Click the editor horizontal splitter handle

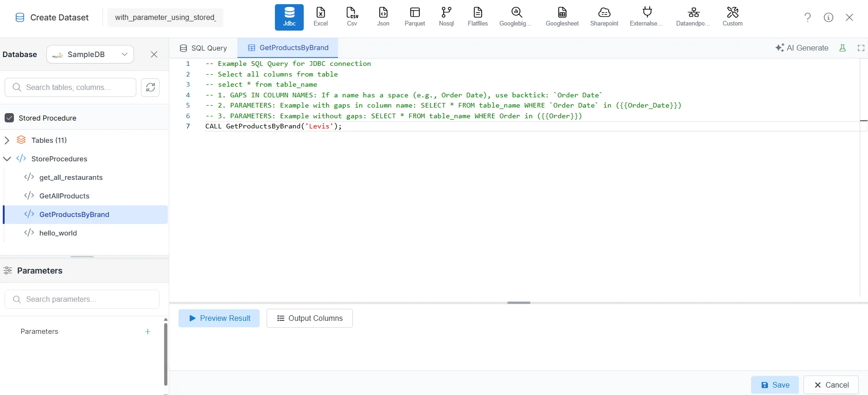pyautogui.click(x=518, y=303)
